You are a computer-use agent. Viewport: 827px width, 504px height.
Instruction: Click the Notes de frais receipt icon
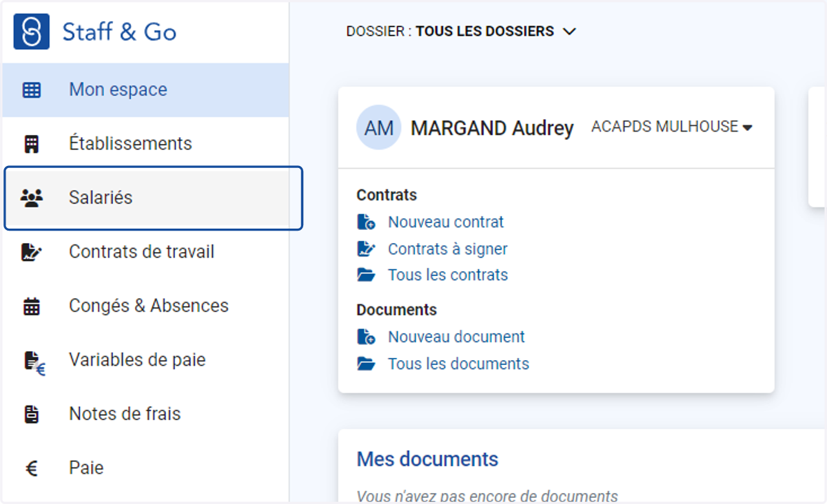click(x=32, y=414)
